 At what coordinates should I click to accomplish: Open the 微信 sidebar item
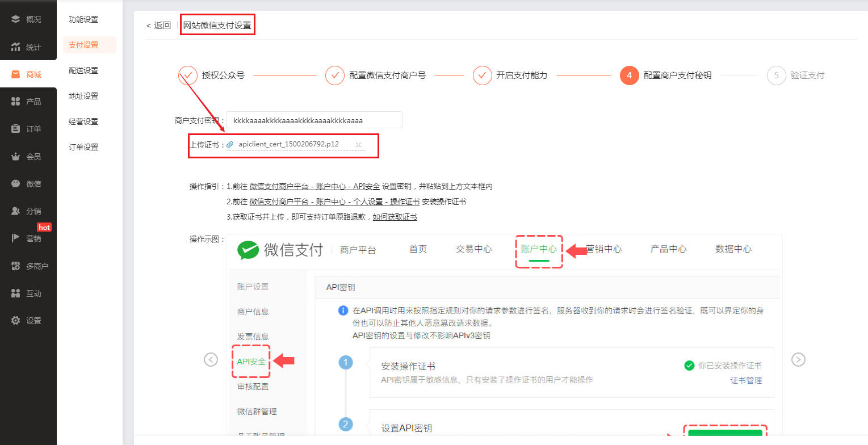28,184
